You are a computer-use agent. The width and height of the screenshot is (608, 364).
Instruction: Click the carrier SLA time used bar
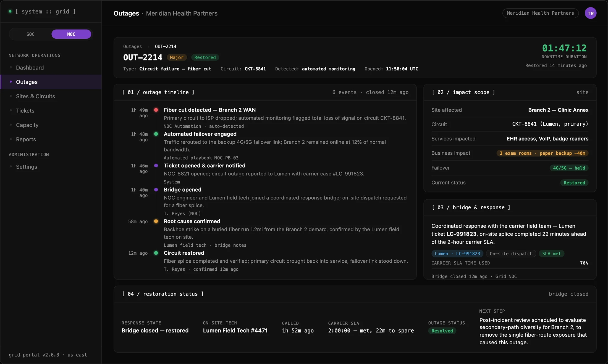[x=510, y=268]
